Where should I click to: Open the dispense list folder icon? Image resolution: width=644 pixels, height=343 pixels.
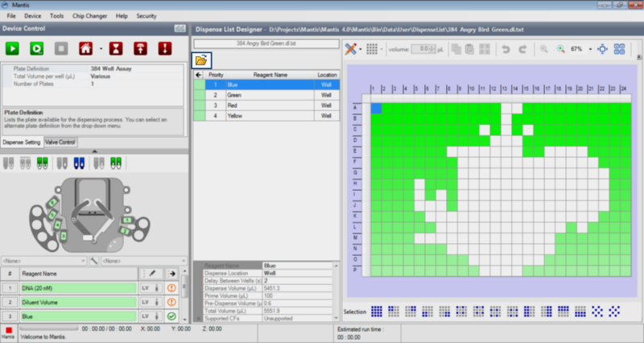point(201,61)
